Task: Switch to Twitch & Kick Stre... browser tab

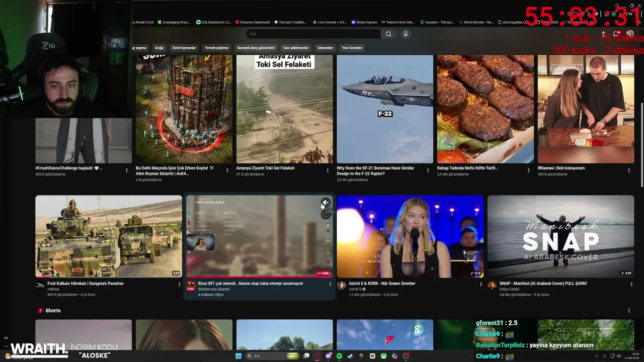Action: [398, 22]
